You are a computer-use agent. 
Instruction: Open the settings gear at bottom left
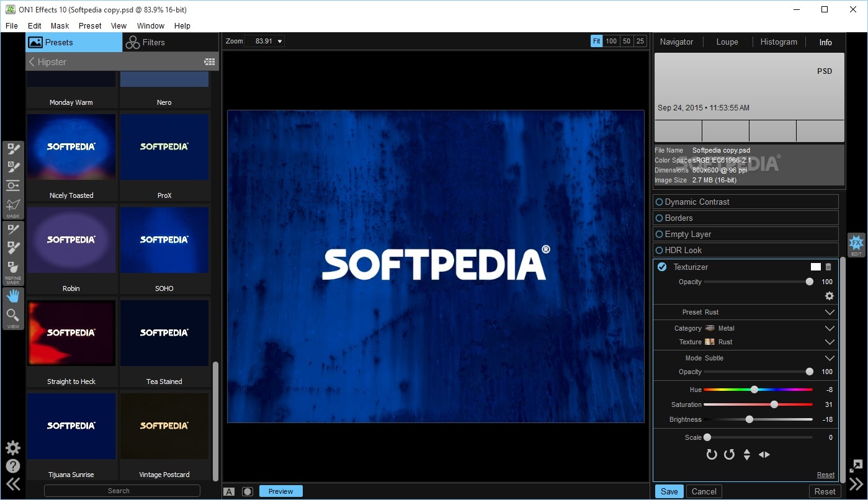pyautogui.click(x=13, y=448)
